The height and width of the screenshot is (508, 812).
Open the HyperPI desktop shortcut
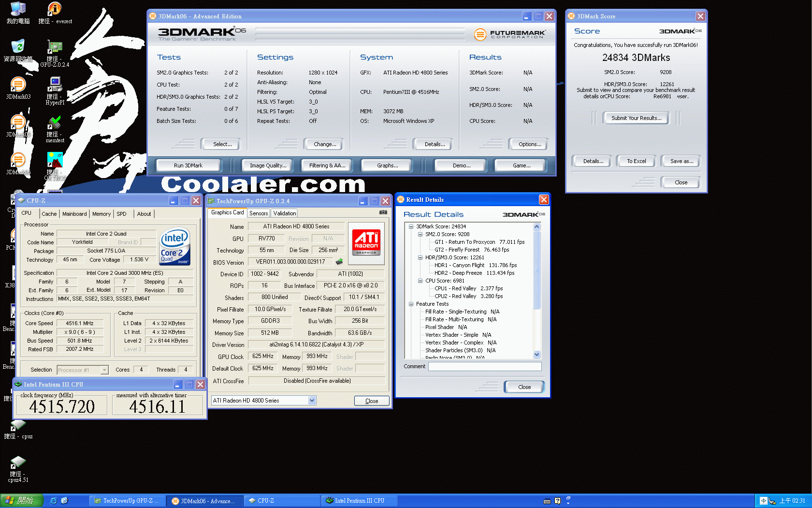point(55,91)
